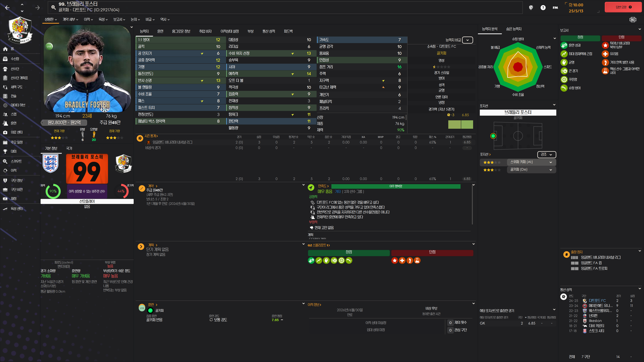This screenshot has width=644, height=362.
Task: Open the screen layout icon top right
Action: 633,19
